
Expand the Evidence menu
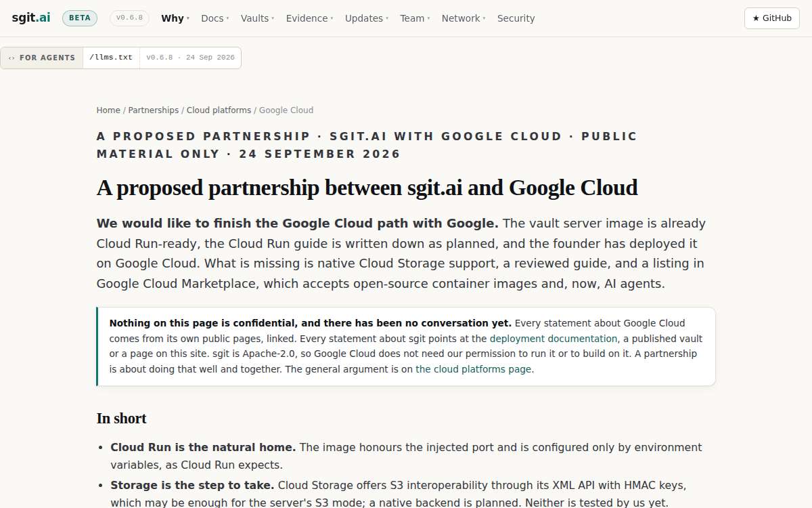tap(310, 18)
